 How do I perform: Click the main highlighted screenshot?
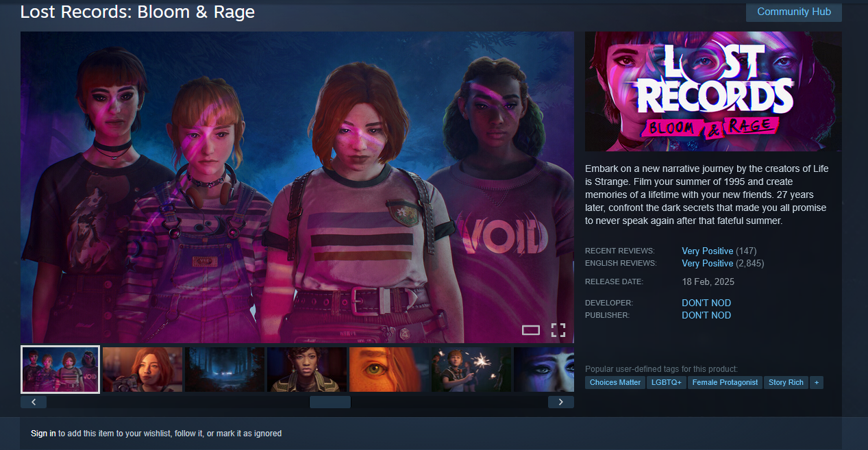[x=297, y=187]
